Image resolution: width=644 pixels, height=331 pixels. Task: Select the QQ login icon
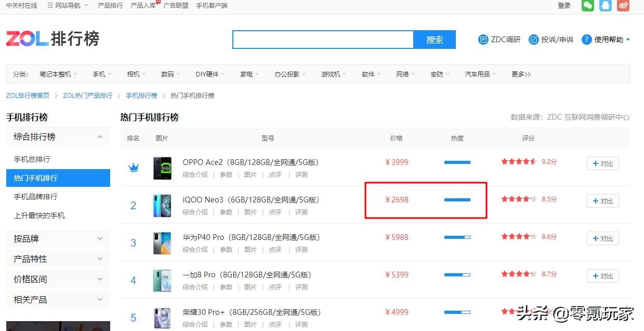coord(604,6)
